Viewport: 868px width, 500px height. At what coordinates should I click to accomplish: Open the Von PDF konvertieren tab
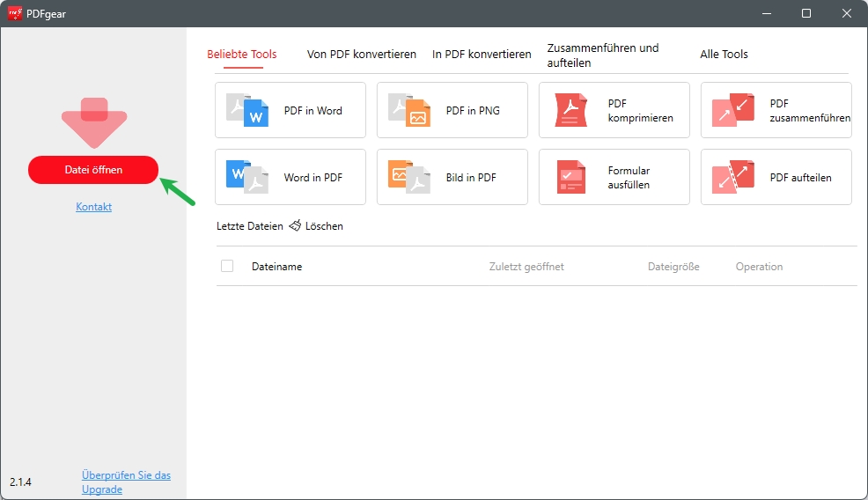(362, 55)
